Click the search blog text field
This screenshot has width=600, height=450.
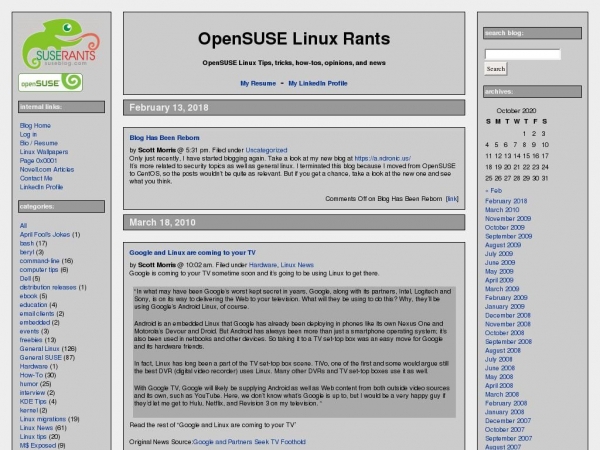point(523,54)
